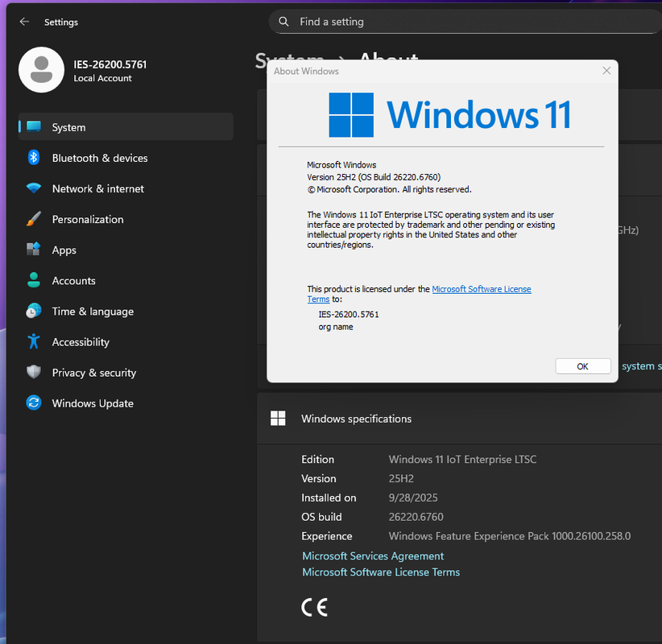Open Apps settings category
This screenshot has width=662, height=644.
click(126, 250)
